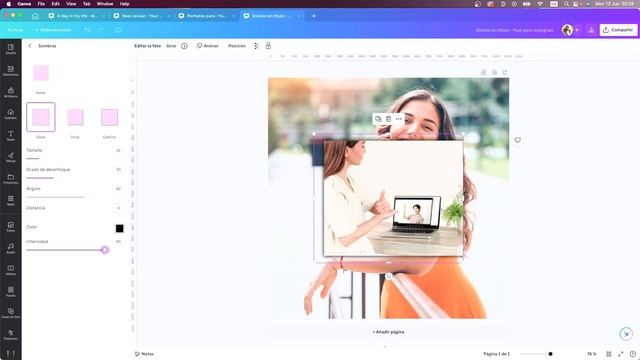This screenshot has width=640, height=360.
Task: Open the Edit menu in macOS bar
Action: (56, 4)
